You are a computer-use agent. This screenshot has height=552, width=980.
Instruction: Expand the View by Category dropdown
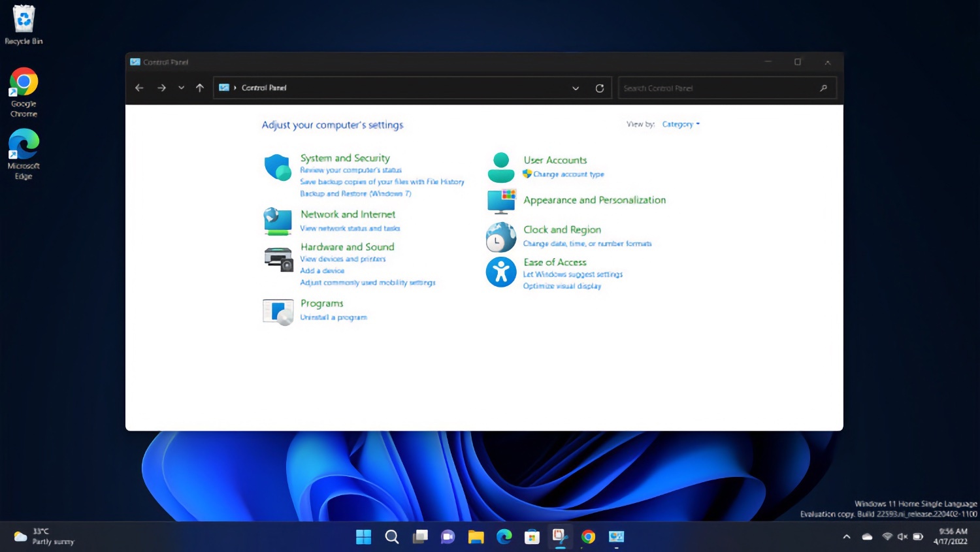[681, 124]
